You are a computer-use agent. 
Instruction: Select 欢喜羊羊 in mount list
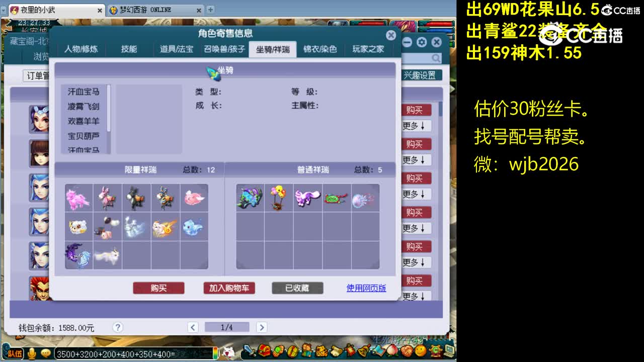pos(84,121)
